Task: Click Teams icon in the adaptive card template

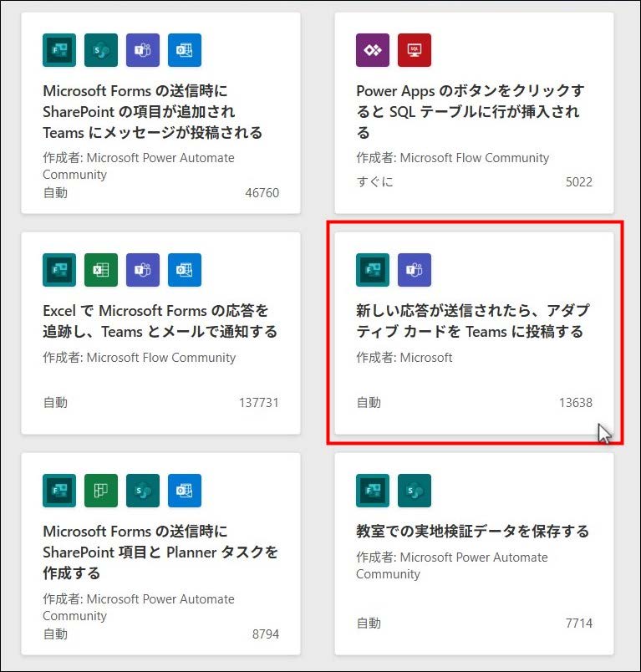Action: tap(415, 270)
